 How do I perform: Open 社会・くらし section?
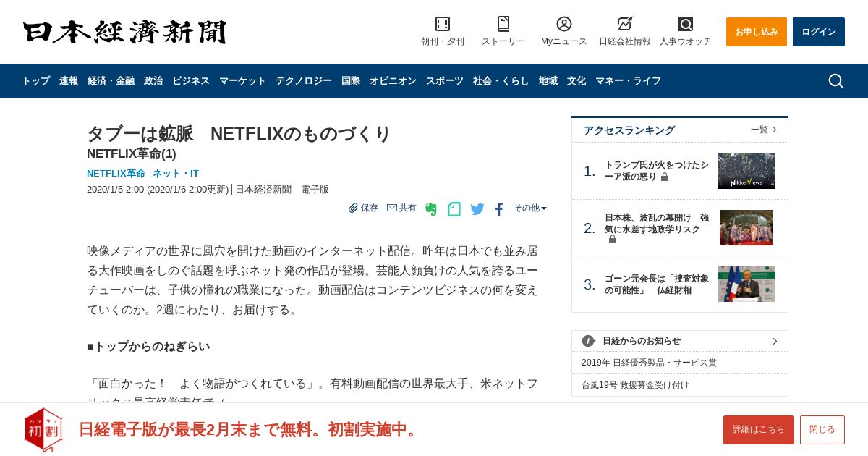pos(501,81)
